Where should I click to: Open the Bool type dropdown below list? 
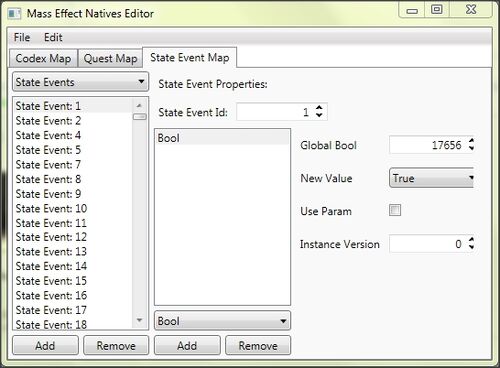(222, 321)
